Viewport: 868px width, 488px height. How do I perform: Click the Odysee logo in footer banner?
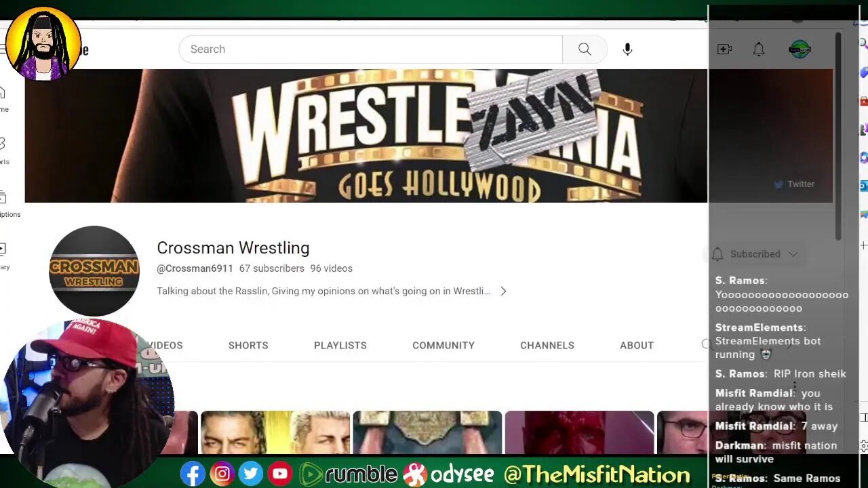point(448,474)
